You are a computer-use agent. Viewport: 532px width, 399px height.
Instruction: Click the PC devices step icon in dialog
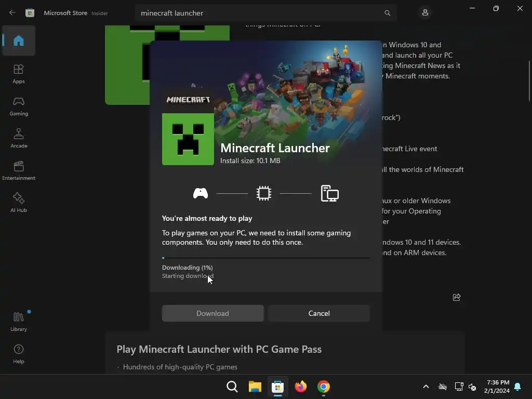330,193
